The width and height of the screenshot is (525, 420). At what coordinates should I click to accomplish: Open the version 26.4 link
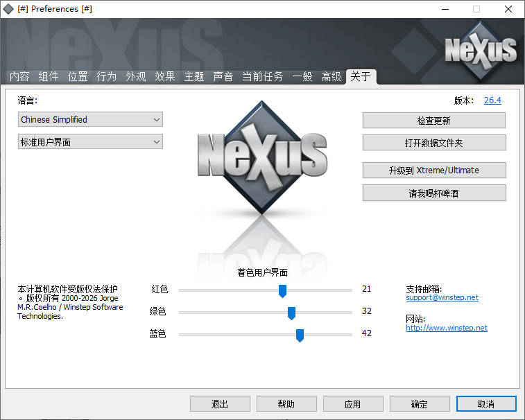pyautogui.click(x=492, y=100)
